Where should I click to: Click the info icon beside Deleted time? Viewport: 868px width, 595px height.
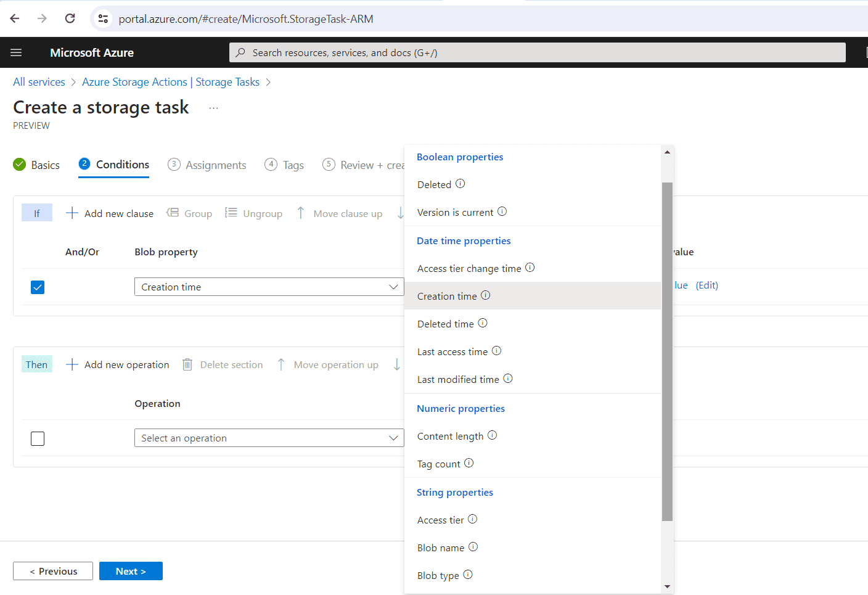click(x=483, y=323)
